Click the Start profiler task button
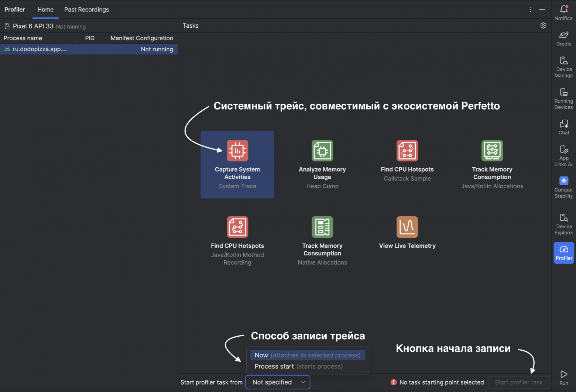This screenshot has height=392, width=576. [518, 382]
